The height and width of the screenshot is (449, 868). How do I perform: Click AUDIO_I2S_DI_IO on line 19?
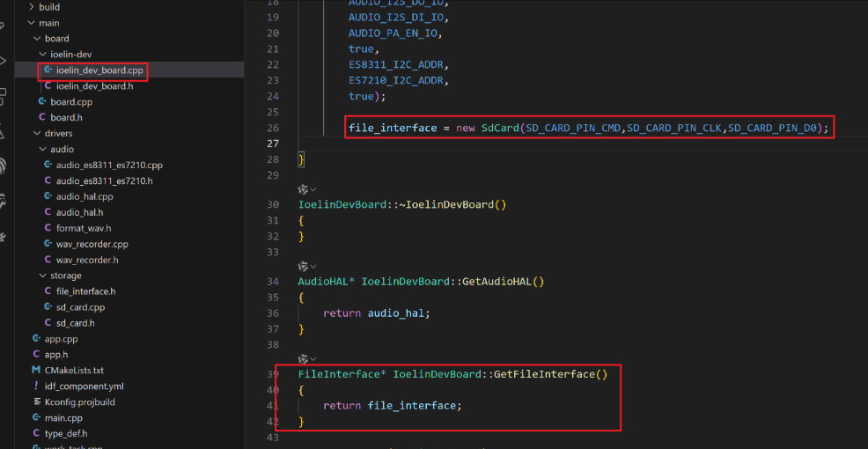tap(396, 18)
